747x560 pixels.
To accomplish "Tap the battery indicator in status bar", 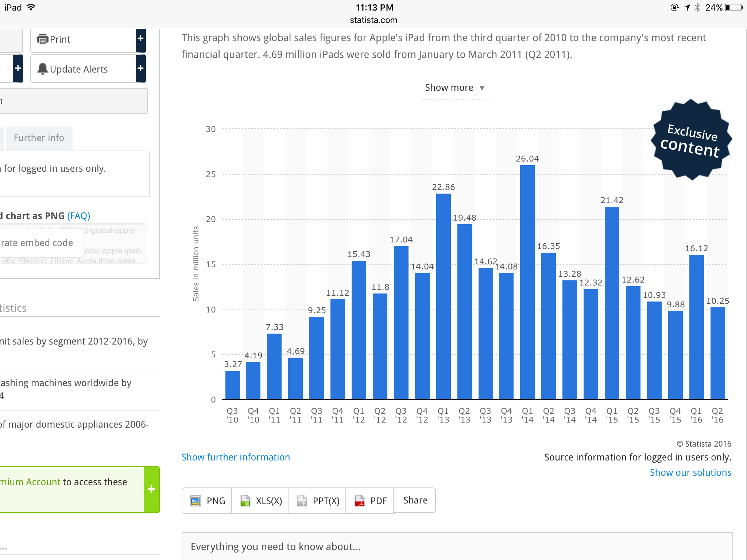I will pyautogui.click(x=733, y=8).
